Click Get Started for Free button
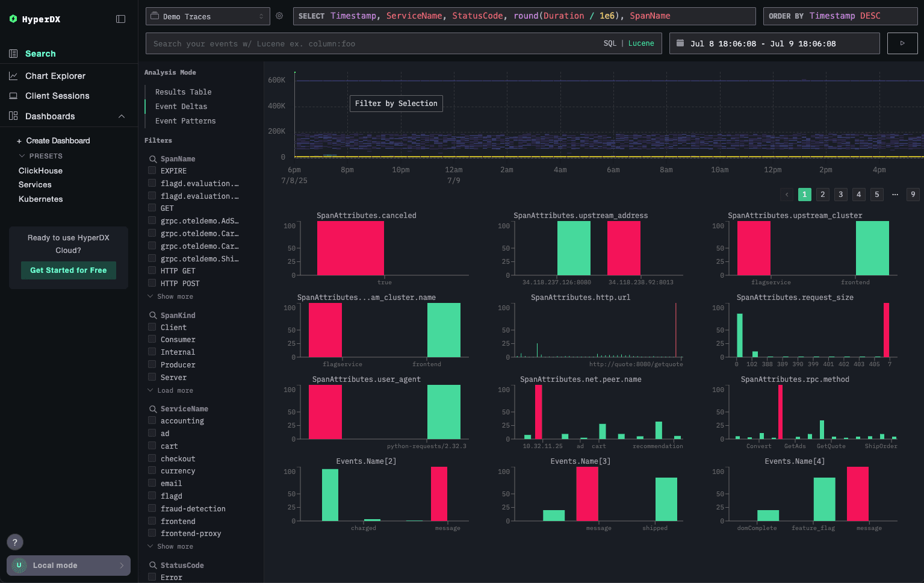924x583 pixels. (69, 270)
